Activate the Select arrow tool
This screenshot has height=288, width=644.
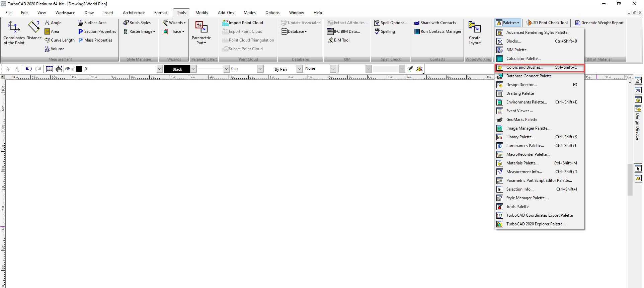click(x=8, y=69)
